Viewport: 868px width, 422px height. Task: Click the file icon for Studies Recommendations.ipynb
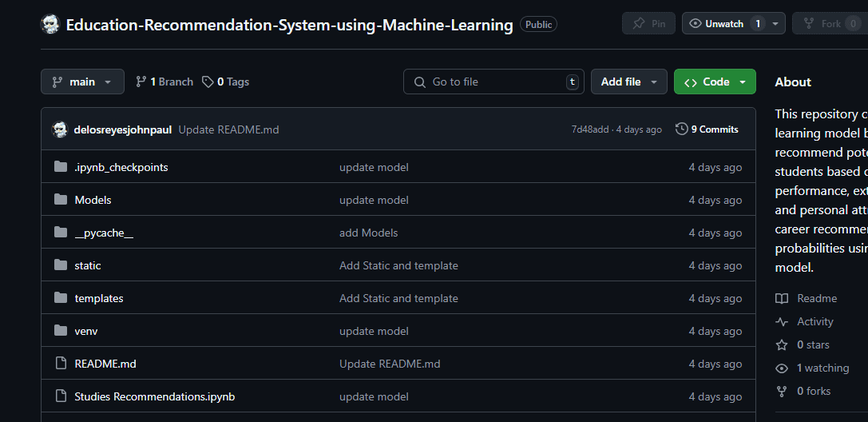pos(61,396)
